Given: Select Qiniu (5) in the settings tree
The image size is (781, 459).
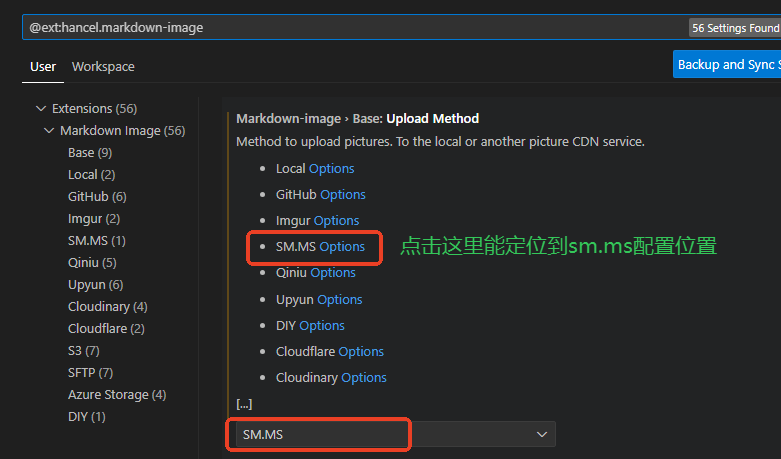Looking at the screenshot, I should coord(92,262).
